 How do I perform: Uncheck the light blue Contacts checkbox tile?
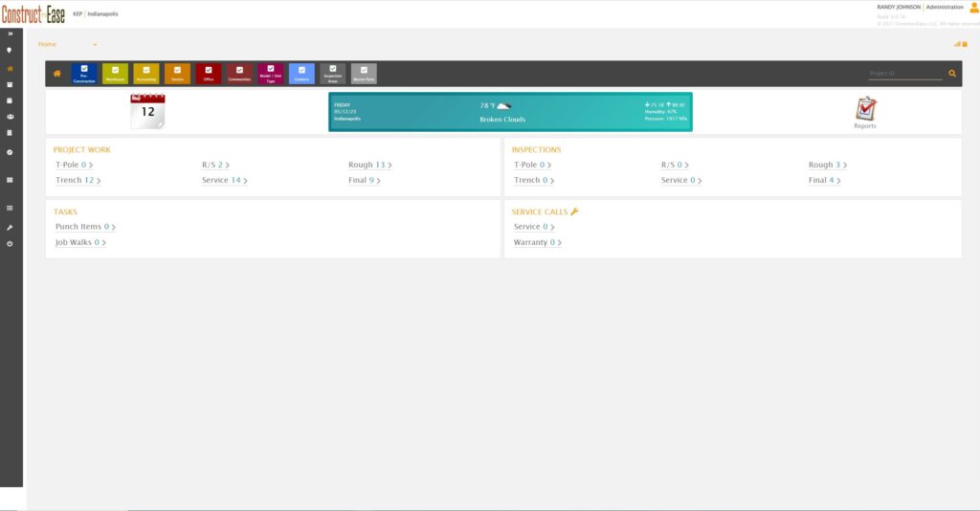301,74
